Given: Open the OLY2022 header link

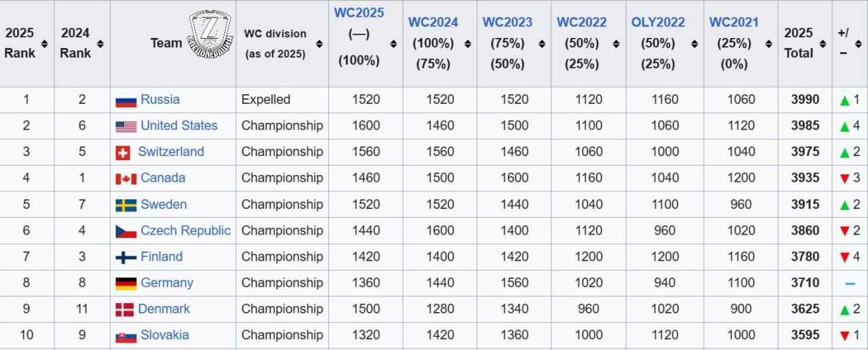Looking at the screenshot, I should click(659, 22).
